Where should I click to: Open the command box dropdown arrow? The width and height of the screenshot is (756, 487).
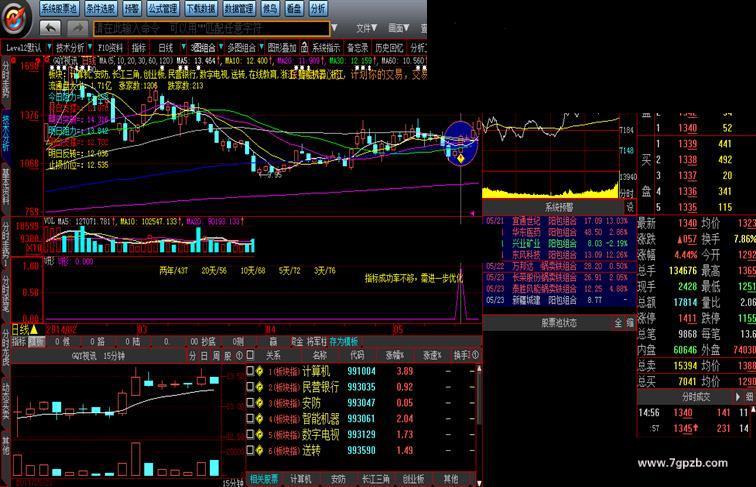click(334, 28)
